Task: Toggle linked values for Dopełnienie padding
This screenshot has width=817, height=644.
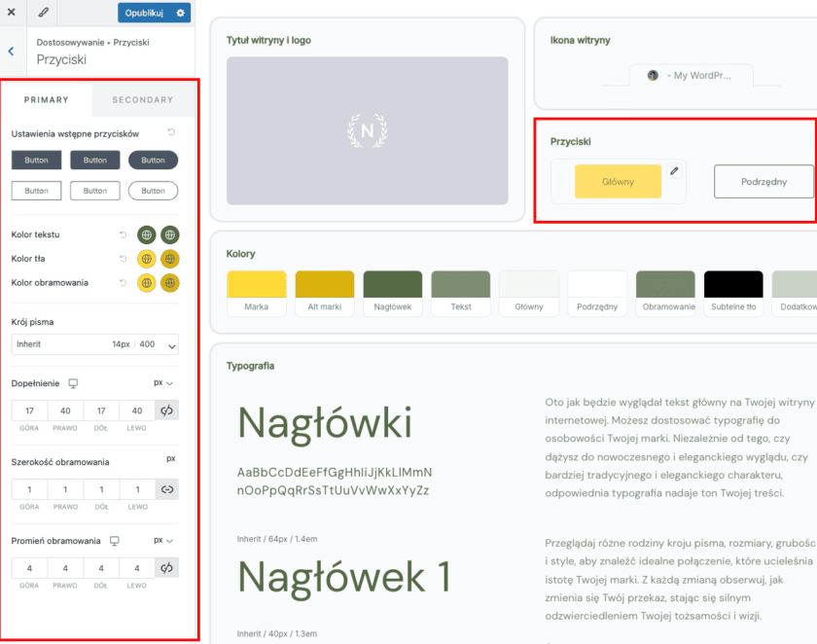Action: 166,411
